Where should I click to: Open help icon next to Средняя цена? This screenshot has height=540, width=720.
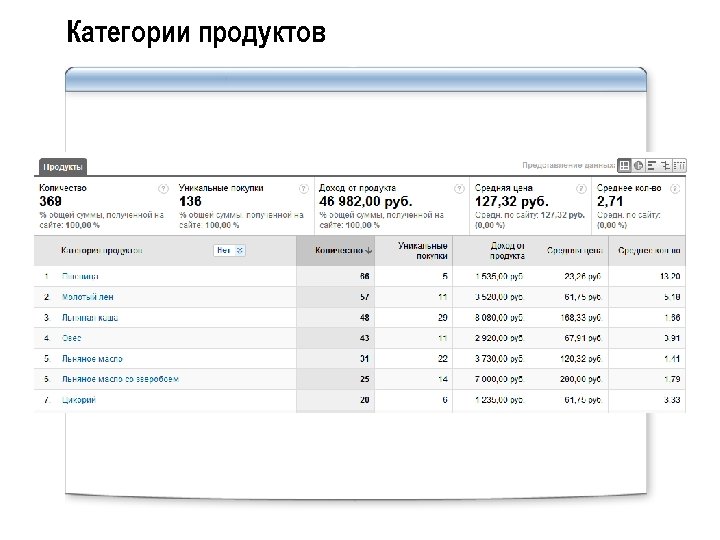pos(581,189)
